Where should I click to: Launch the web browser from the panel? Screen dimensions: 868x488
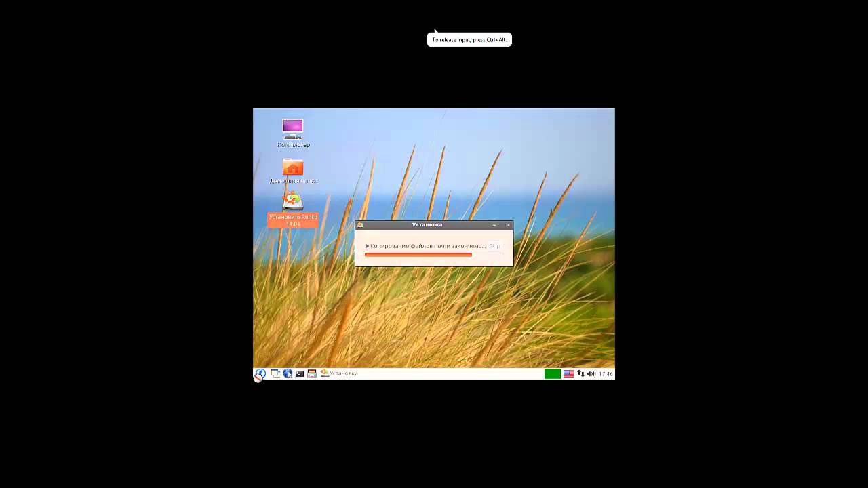point(288,373)
